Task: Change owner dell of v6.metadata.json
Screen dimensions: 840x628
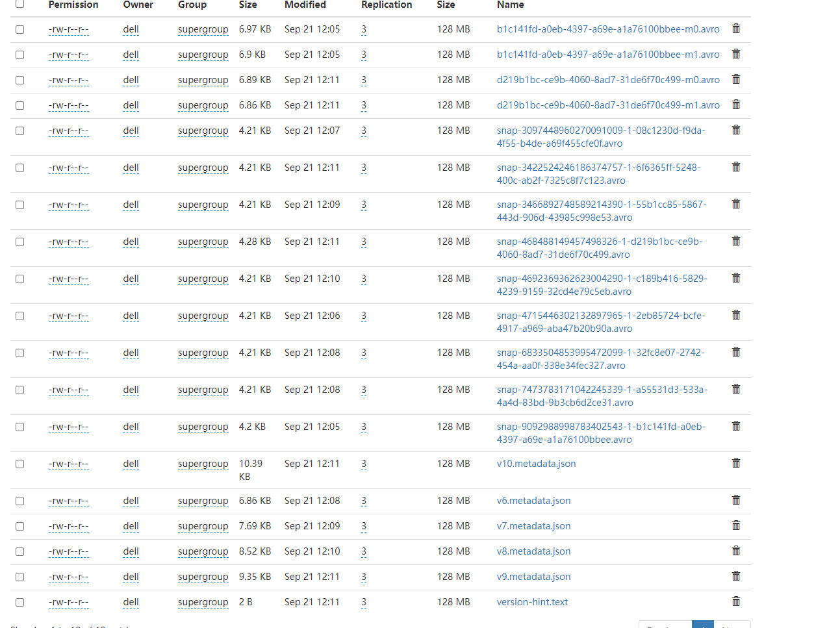Action: pos(131,501)
